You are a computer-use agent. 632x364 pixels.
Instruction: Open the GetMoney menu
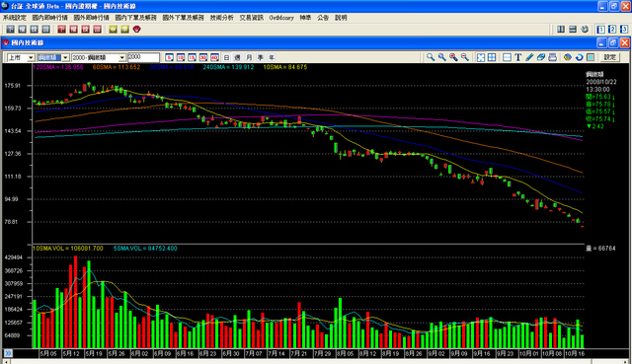[281, 18]
